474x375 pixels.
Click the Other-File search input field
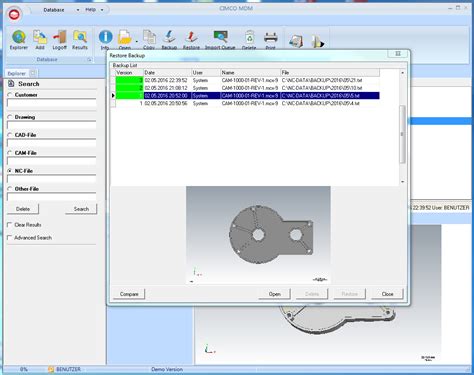click(52, 197)
